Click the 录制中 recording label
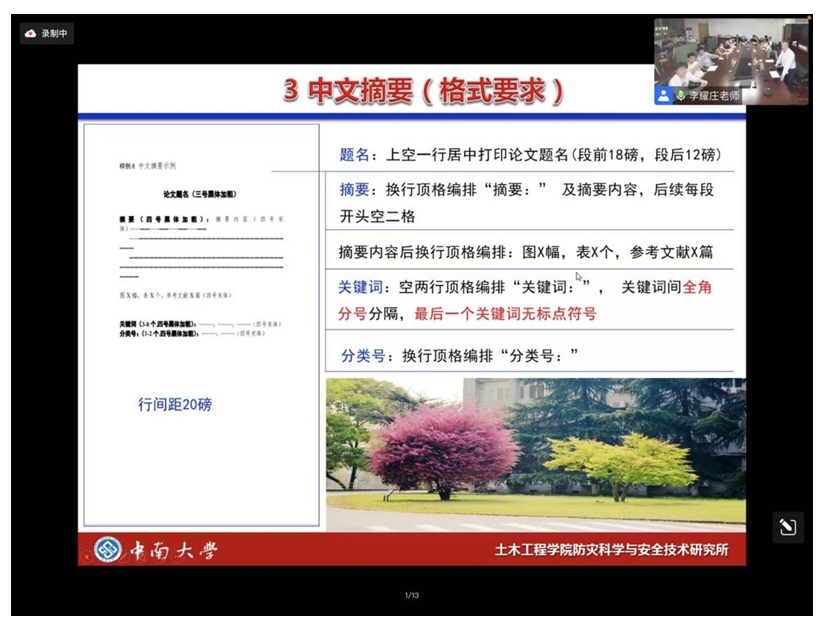The image size is (823, 629). pos(54,33)
